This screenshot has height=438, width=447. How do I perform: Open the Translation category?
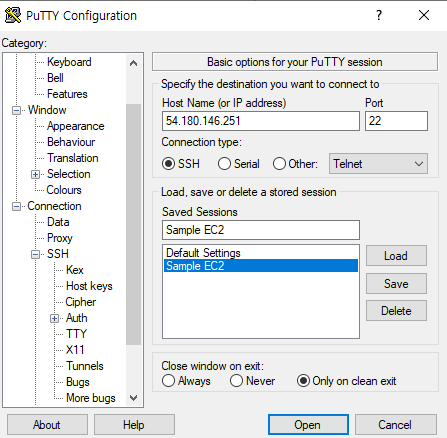coord(73,158)
